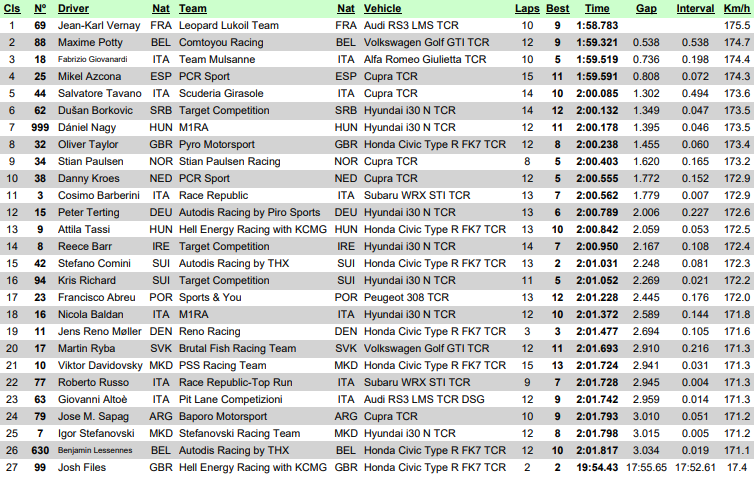Click the Driver column header

pyautogui.click(x=73, y=9)
